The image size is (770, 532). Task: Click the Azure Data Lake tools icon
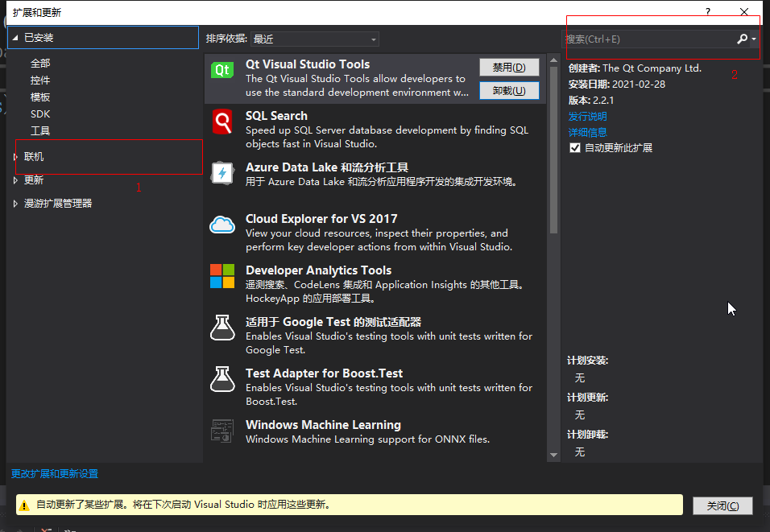222,173
